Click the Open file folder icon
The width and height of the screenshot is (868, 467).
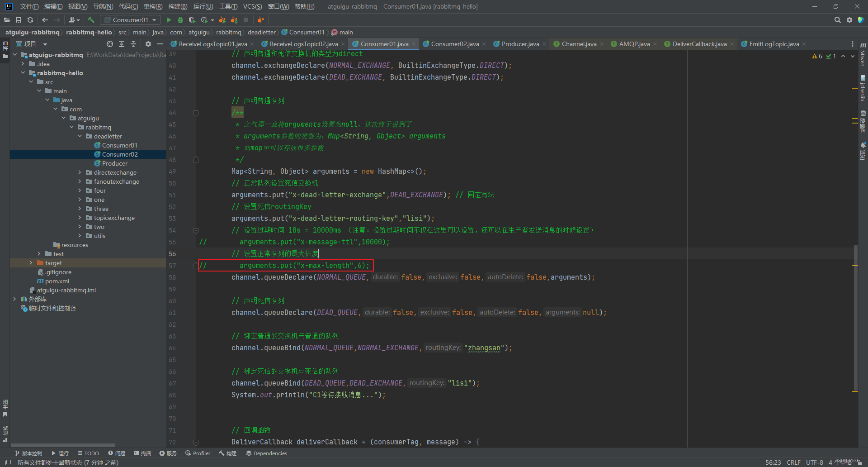[x=7, y=20]
